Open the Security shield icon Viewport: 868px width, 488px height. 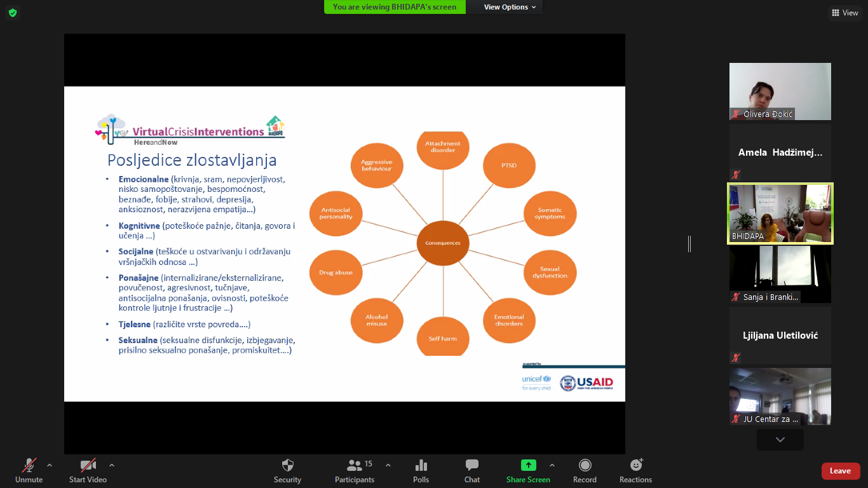tap(287, 466)
